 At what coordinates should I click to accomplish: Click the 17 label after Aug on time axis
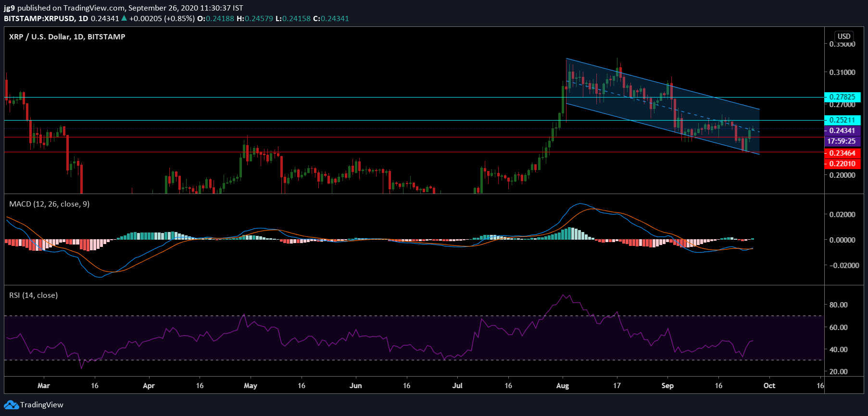[617, 386]
